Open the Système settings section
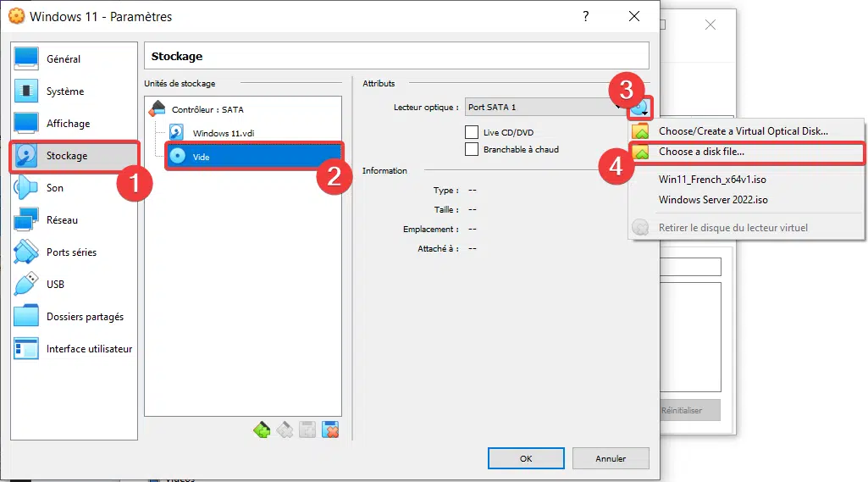Image resolution: width=868 pixels, height=482 pixels. pyautogui.click(x=74, y=91)
